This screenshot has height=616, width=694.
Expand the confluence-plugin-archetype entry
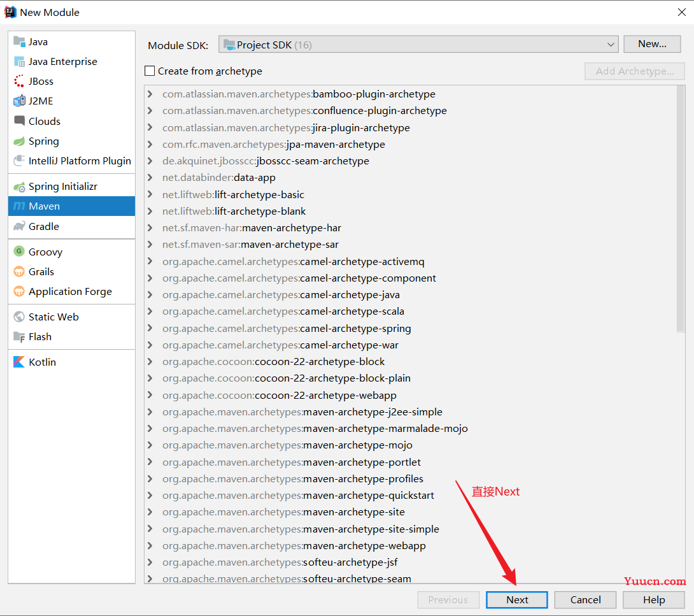tap(150, 111)
